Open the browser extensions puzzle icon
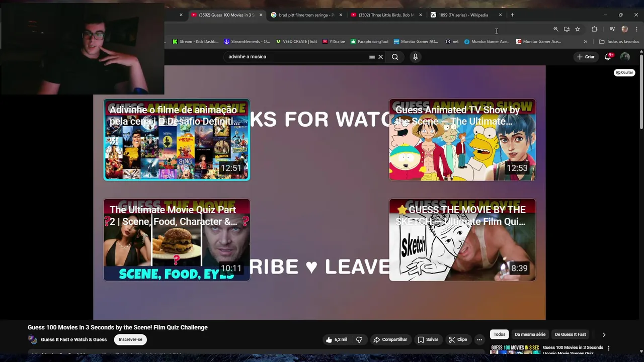 pos(594,29)
